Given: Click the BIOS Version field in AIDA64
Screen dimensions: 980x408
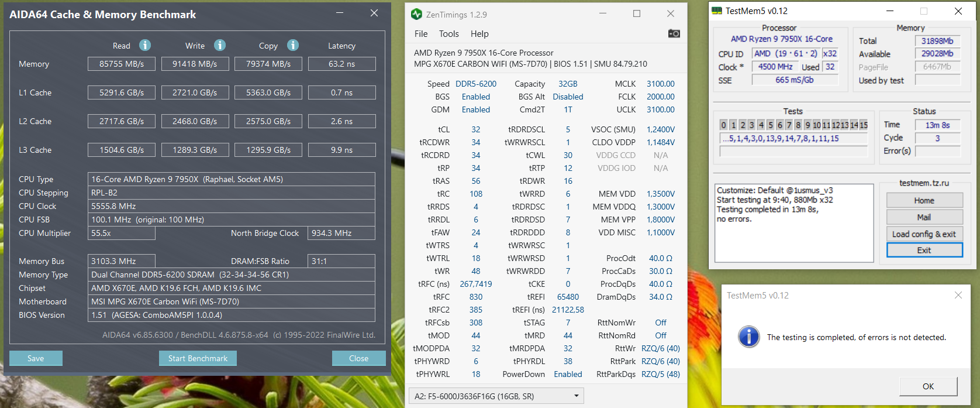Looking at the screenshot, I should pos(232,315).
